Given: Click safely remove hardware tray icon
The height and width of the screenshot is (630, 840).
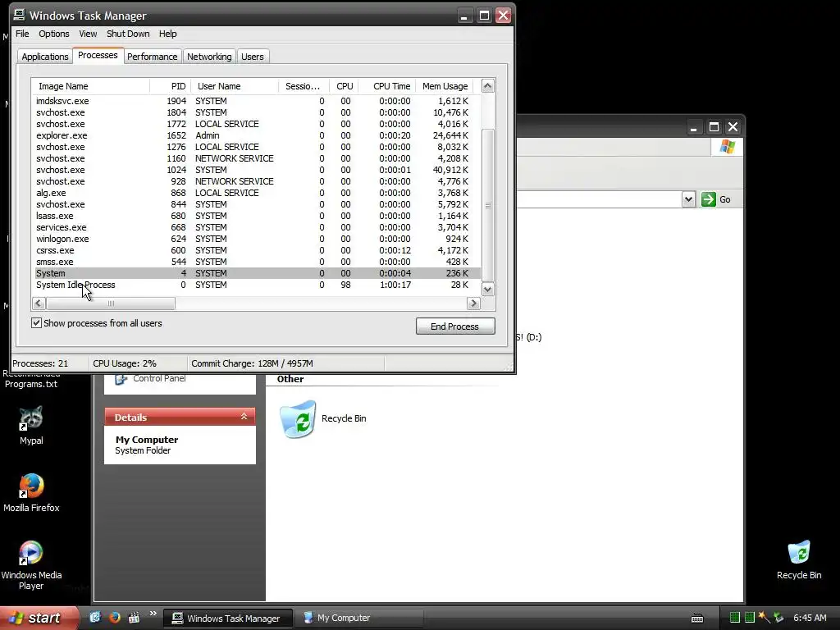Looking at the screenshot, I should (778, 618).
